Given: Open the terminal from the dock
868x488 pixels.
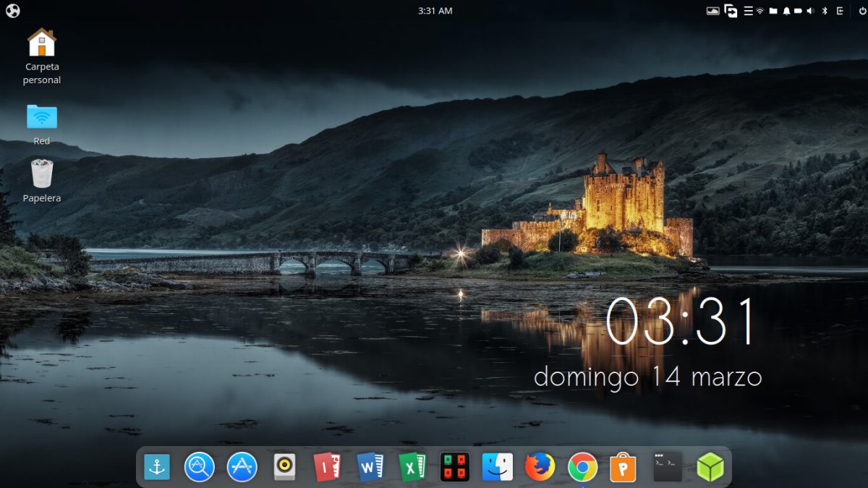Looking at the screenshot, I should [x=667, y=468].
